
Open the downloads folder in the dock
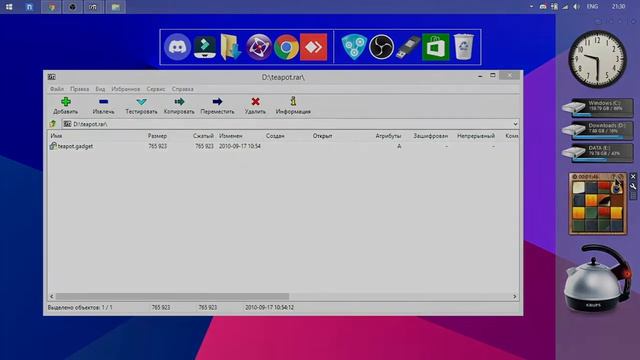[231, 47]
